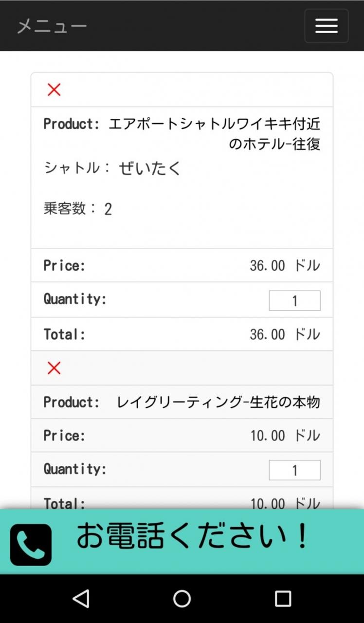Viewport: 364px width, 623px height.
Task: Tap the Android home circle button
Action: click(182, 599)
